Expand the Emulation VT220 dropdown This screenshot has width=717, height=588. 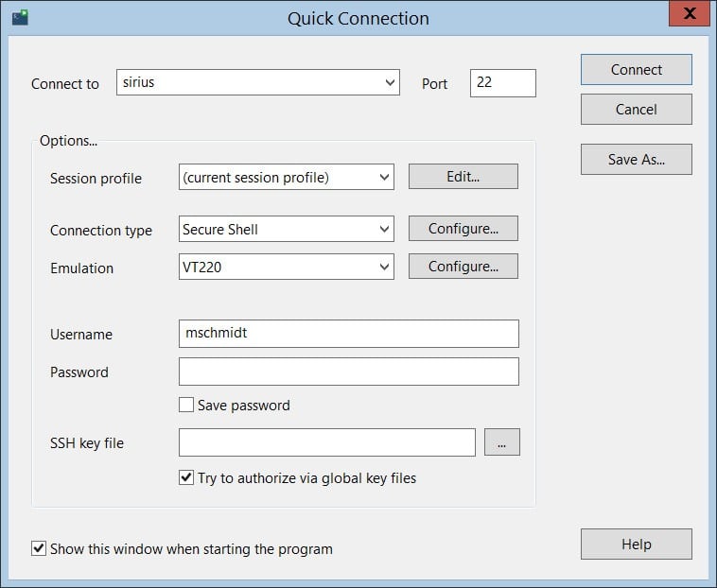pyautogui.click(x=383, y=268)
